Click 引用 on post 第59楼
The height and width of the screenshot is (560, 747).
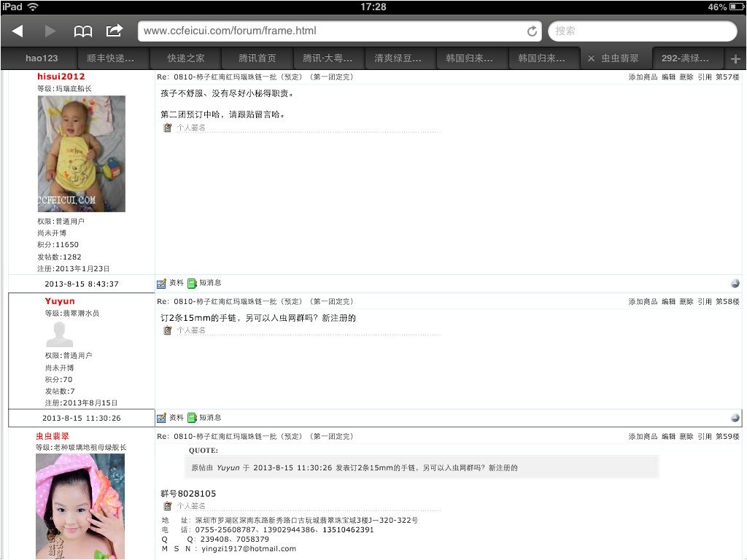click(705, 437)
